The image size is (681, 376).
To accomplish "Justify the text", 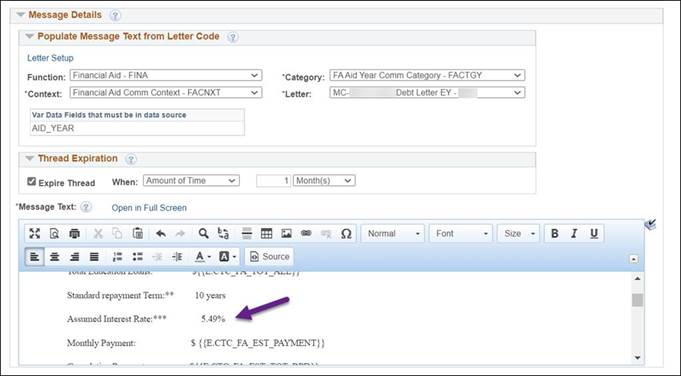I will tap(94, 257).
